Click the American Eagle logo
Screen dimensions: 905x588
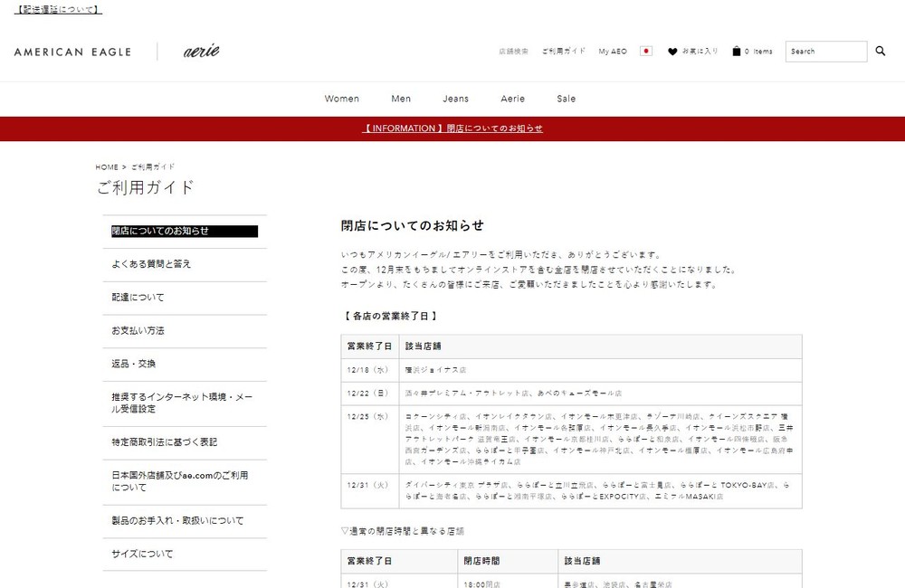(72, 52)
